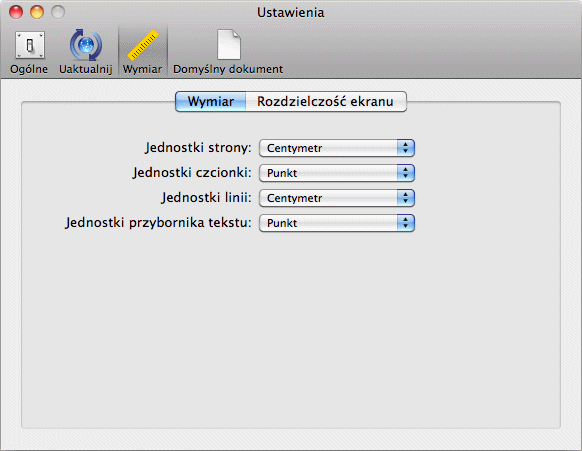The width and height of the screenshot is (582, 451).
Task: Open the Jednostki przybornika tekstu dropdown
Action: [x=337, y=223]
